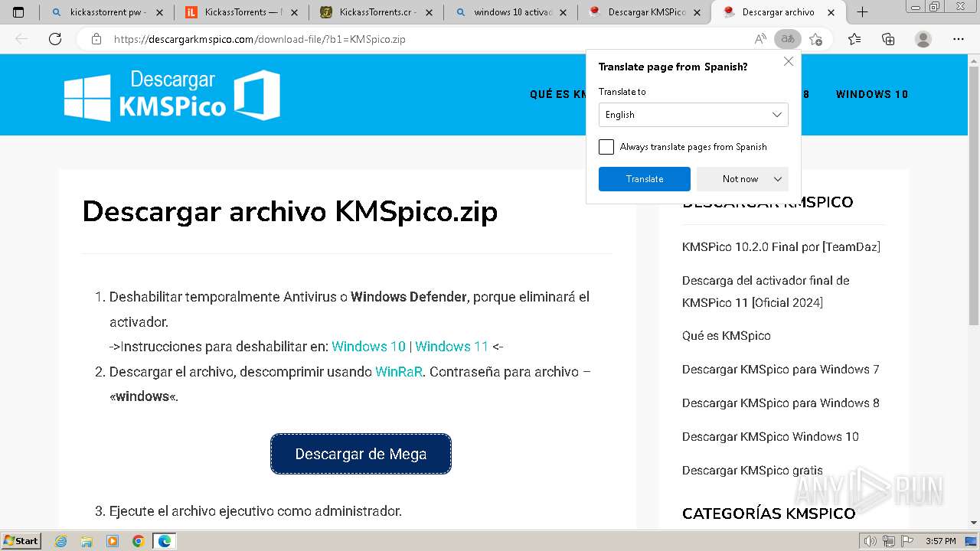Open the QUÉ ES KM nav menu item
The image size is (980, 551).
point(557,95)
